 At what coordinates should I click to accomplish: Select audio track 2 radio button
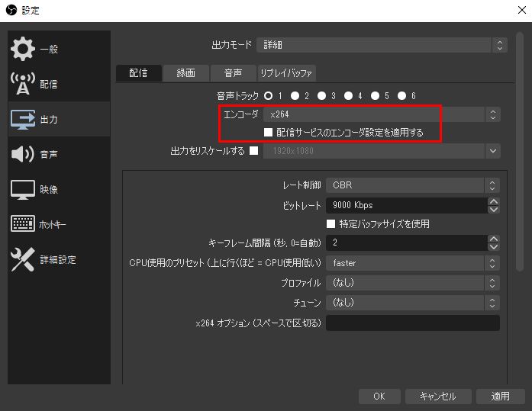click(x=295, y=96)
